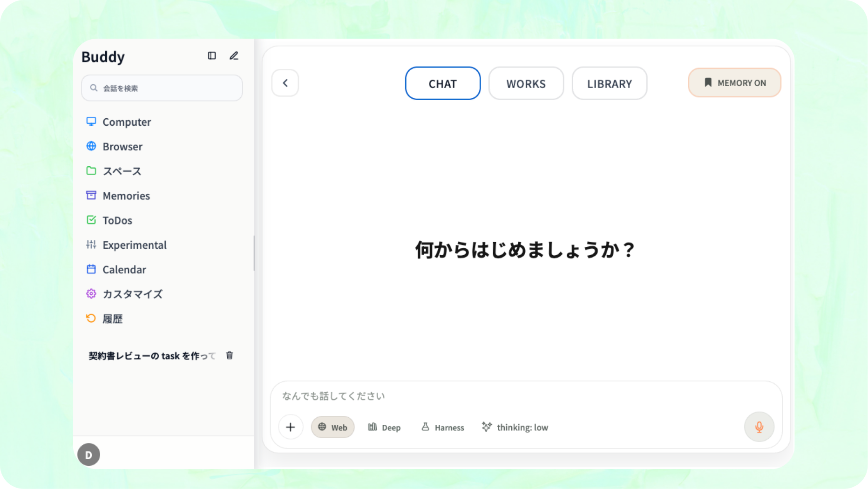This screenshot has height=489, width=868.
Task: Switch to the WORKS tab
Action: (x=526, y=83)
